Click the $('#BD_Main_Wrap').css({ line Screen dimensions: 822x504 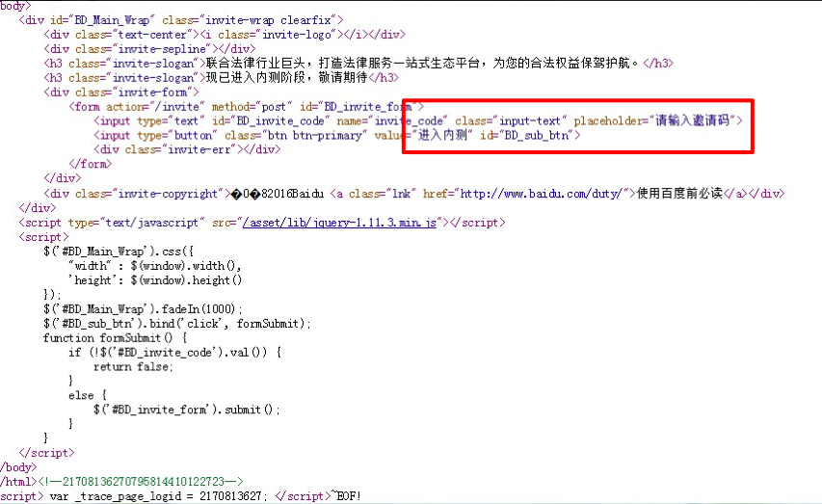click(119, 252)
